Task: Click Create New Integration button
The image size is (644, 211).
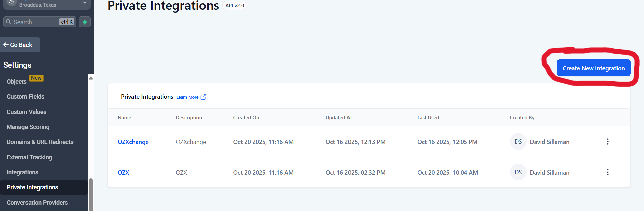Action: coord(593,68)
